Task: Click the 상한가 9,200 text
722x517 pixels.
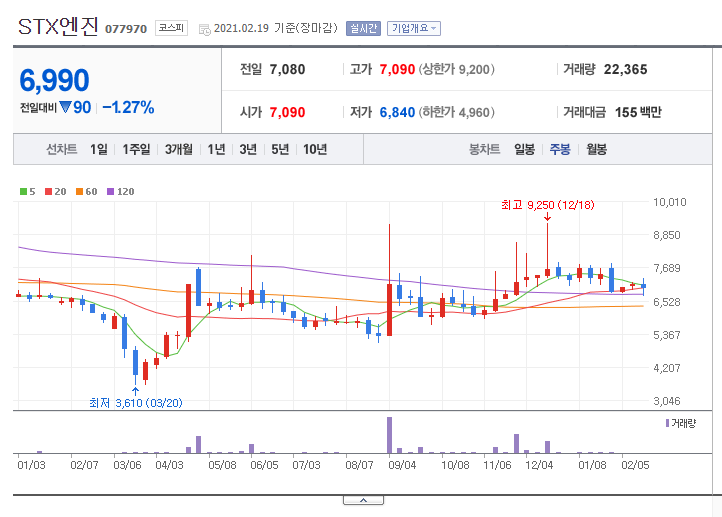Action: pyautogui.click(x=456, y=70)
